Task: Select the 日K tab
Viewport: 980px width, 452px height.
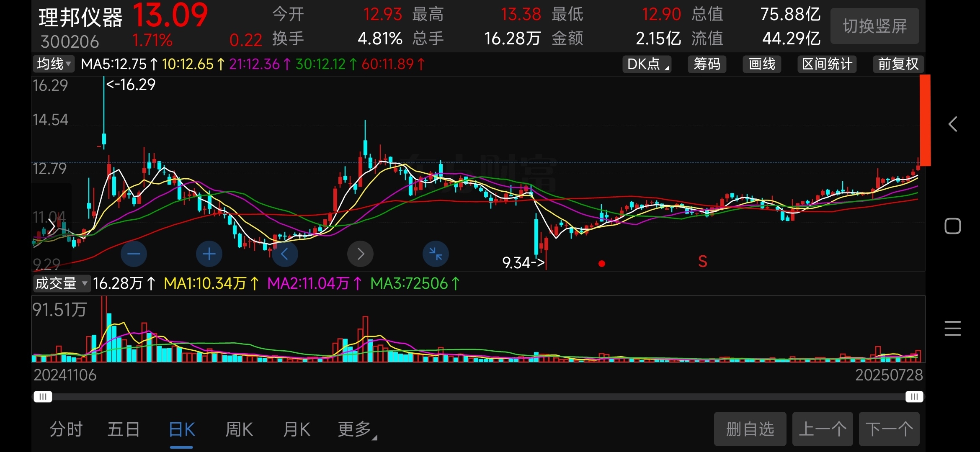Action: [181, 429]
